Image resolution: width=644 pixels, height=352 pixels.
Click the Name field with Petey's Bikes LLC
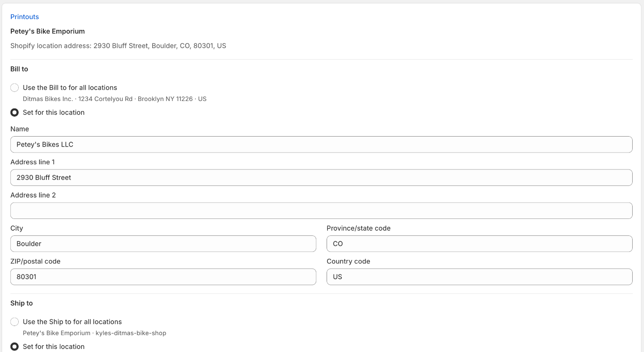pyautogui.click(x=321, y=144)
